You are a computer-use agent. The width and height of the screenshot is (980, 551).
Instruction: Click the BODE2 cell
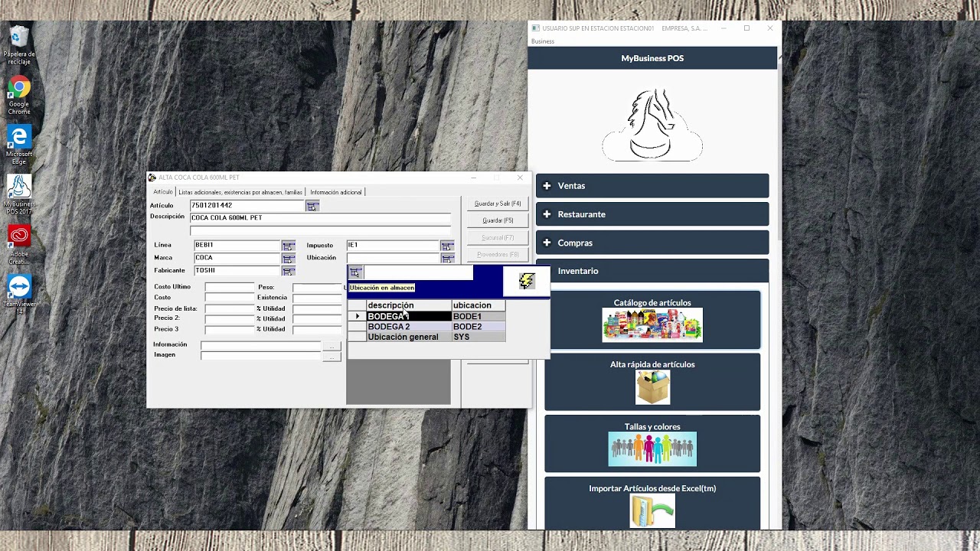478,327
